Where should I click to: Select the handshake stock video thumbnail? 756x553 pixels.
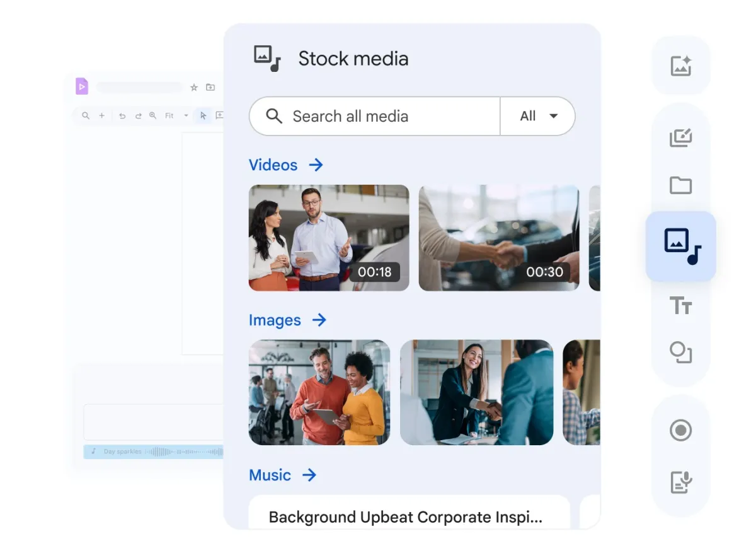[x=498, y=238]
